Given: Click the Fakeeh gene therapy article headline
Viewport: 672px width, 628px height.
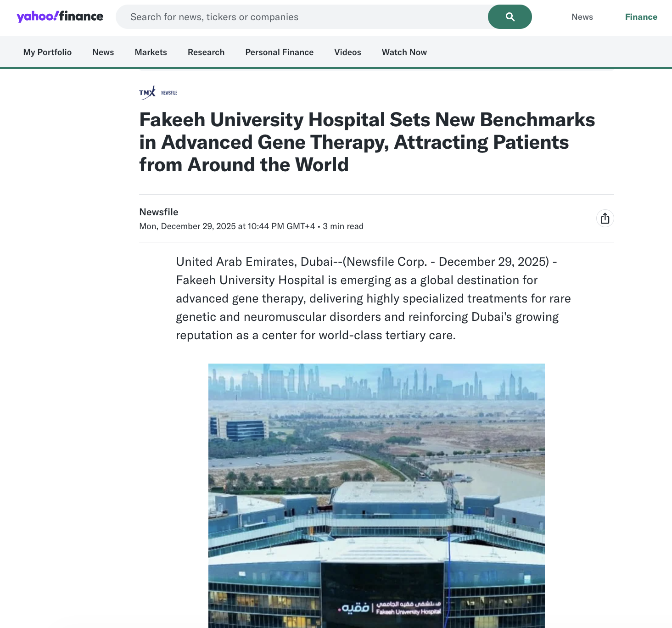Looking at the screenshot, I should pyautogui.click(x=367, y=142).
